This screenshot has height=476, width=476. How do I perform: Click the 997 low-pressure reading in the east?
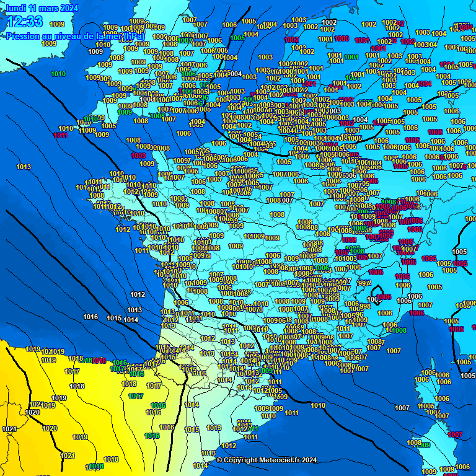pyautogui.click(x=364, y=283)
